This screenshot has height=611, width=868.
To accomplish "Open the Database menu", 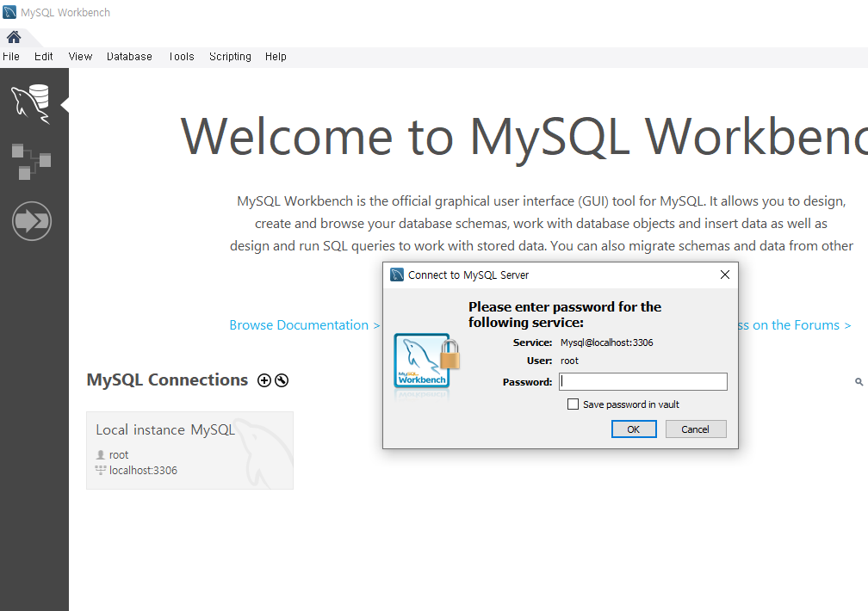I will [x=129, y=57].
